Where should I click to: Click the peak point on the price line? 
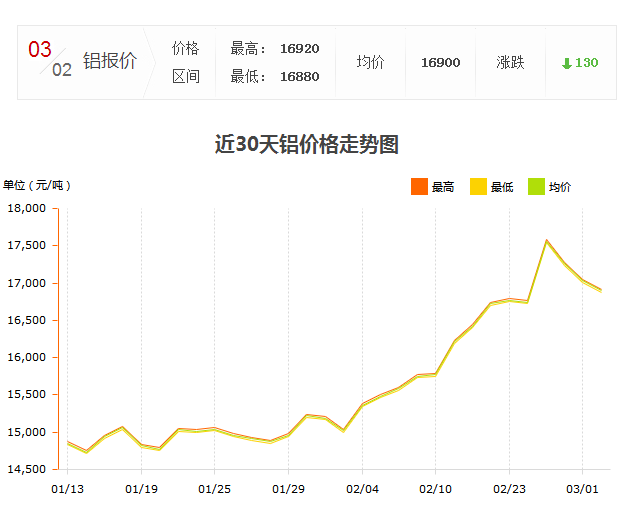click(546, 240)
